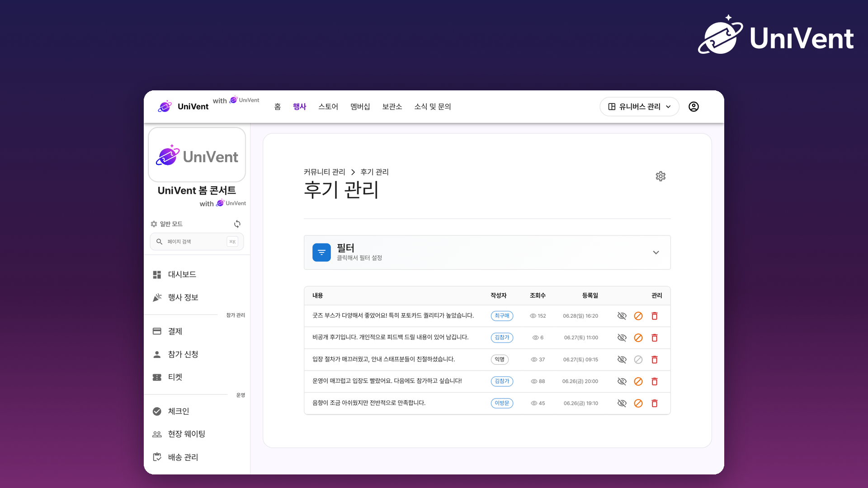Select the 스토어 navigation tab
The height and width of the screenshot is (488, 868).
pyautogui.click(x=328, y=107)
